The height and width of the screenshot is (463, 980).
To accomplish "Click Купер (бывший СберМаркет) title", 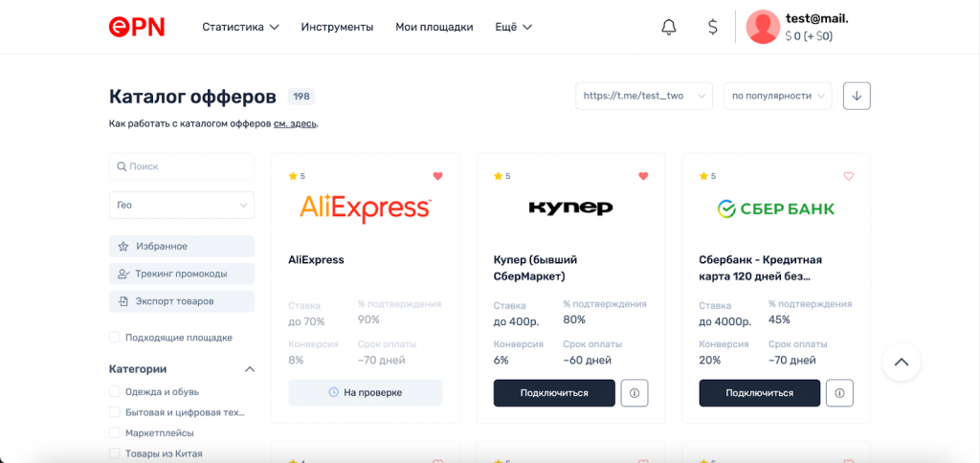I will [x=536, y=268].
